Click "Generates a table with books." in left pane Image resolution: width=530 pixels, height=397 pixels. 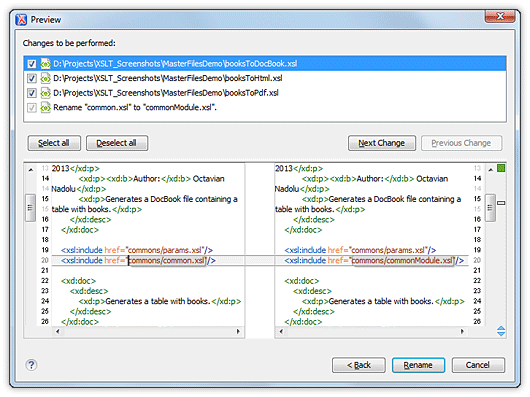158,301
